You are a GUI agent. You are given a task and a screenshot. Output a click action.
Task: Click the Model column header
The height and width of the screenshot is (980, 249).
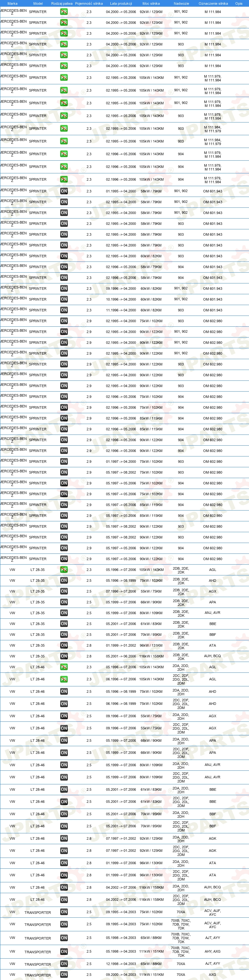[38, 3]
